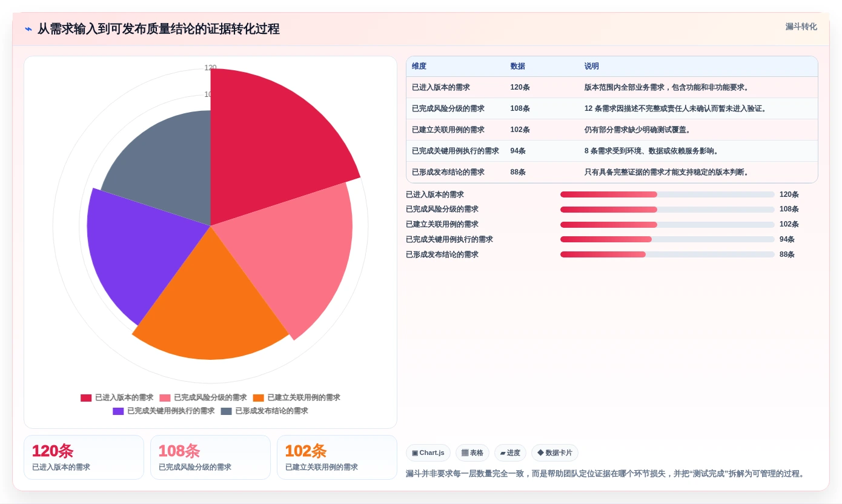842x504 pixels.
Task: Toggle legend item 已建立关联用例的需求 in chart
Action: click(x=296, y=398)
